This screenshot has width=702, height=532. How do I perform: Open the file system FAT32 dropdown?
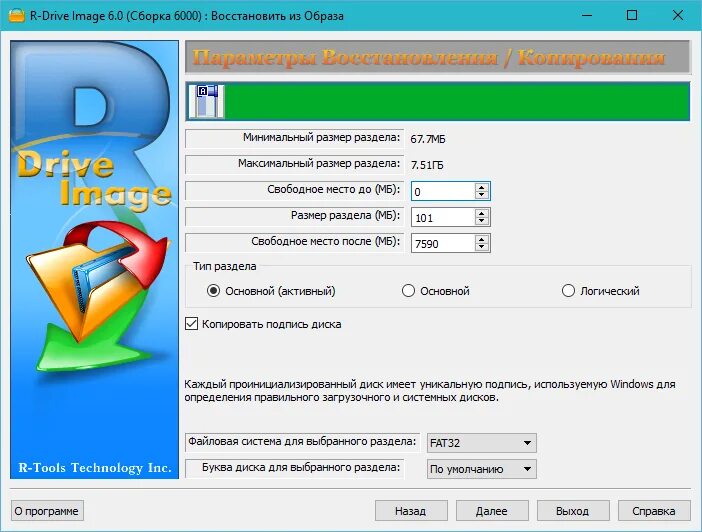coord(481,443)
